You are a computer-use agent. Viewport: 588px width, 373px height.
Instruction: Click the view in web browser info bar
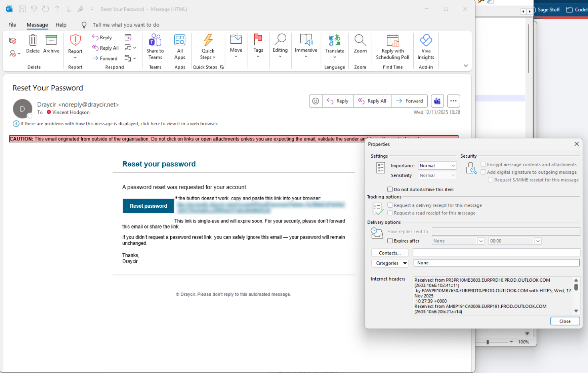pyautogui.click(x=119, y=124)
